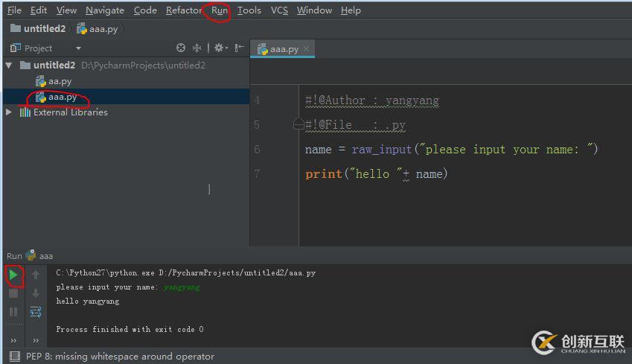Place cursor in raw_input code line
Screen dimensions: 632x364
[x=451, y=150]
